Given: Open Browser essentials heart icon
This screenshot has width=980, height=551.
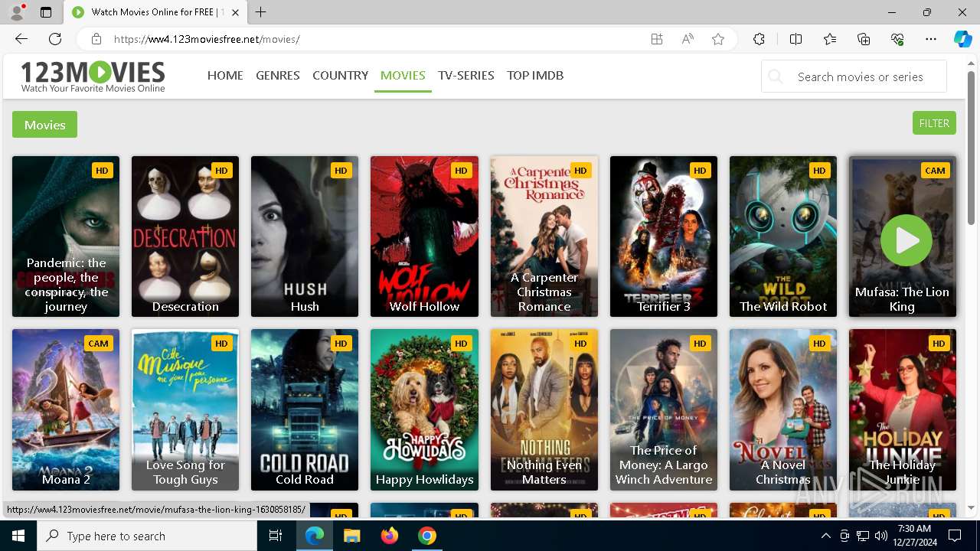Looking at the screenshot, I should (x=897, y=39).
